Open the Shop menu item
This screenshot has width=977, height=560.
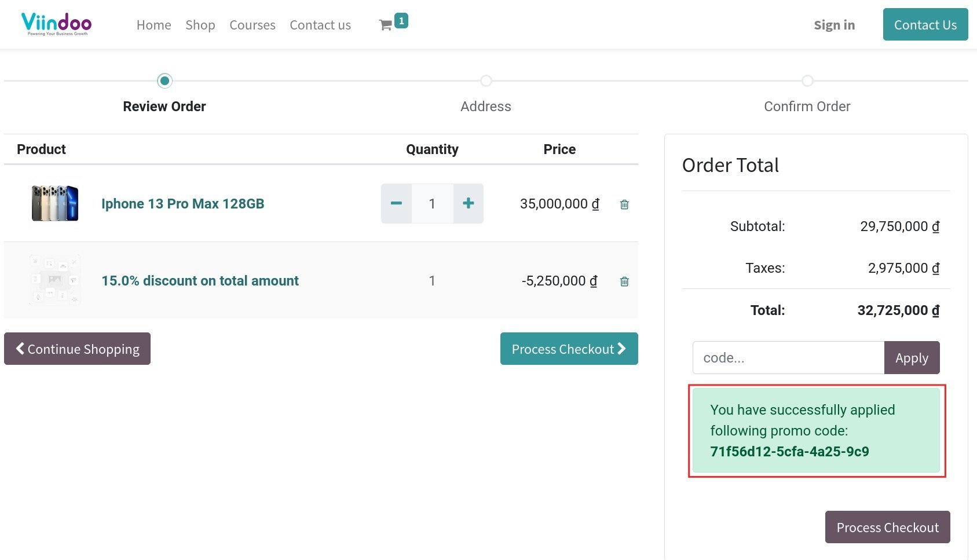click(200, 25)
